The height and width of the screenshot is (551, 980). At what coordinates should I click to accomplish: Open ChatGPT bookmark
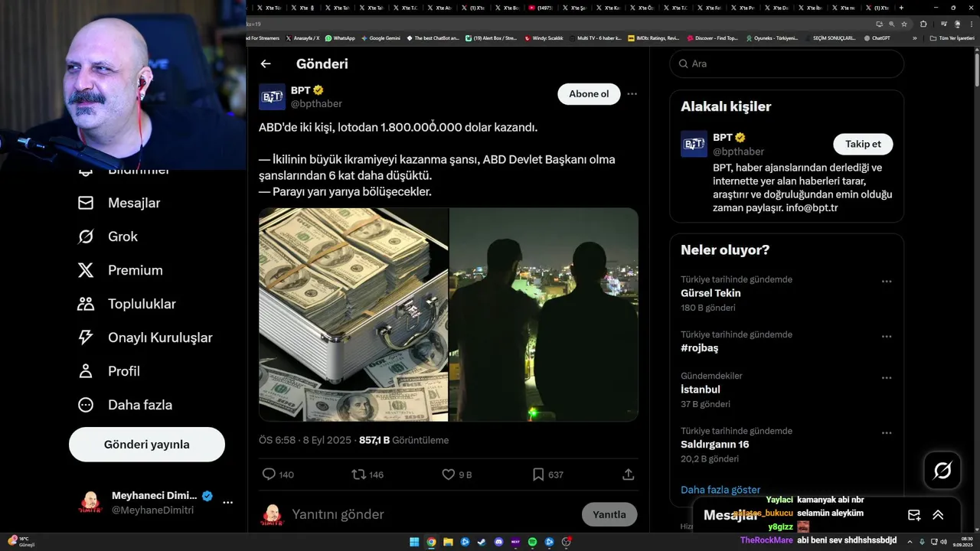coord(877,38)
